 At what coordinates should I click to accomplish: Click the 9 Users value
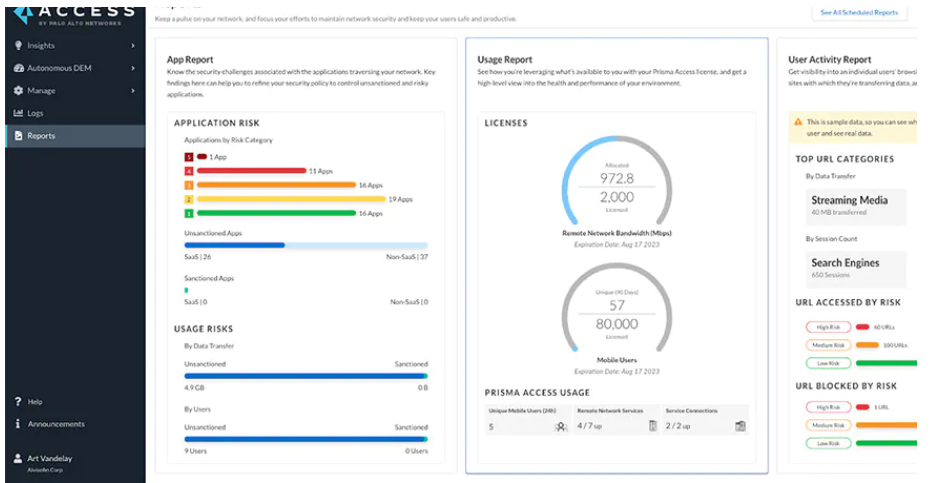[x=195, y=451]
